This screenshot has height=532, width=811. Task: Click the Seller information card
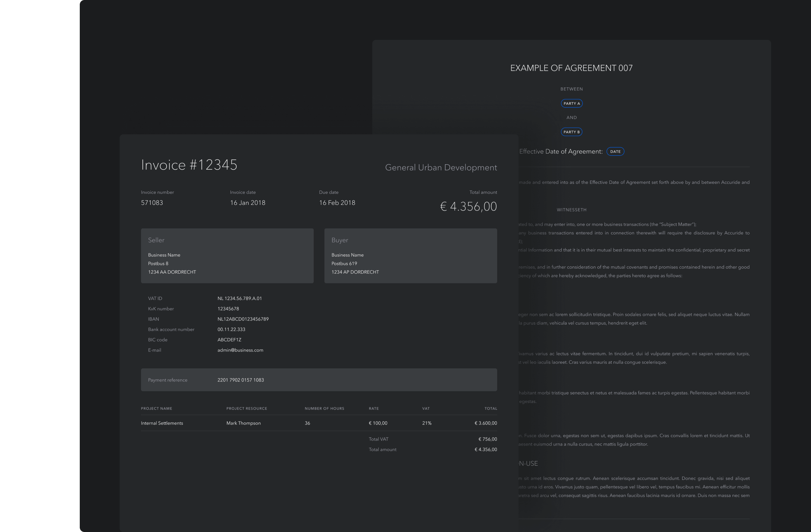pyautogui.click(x=227, y=256)
